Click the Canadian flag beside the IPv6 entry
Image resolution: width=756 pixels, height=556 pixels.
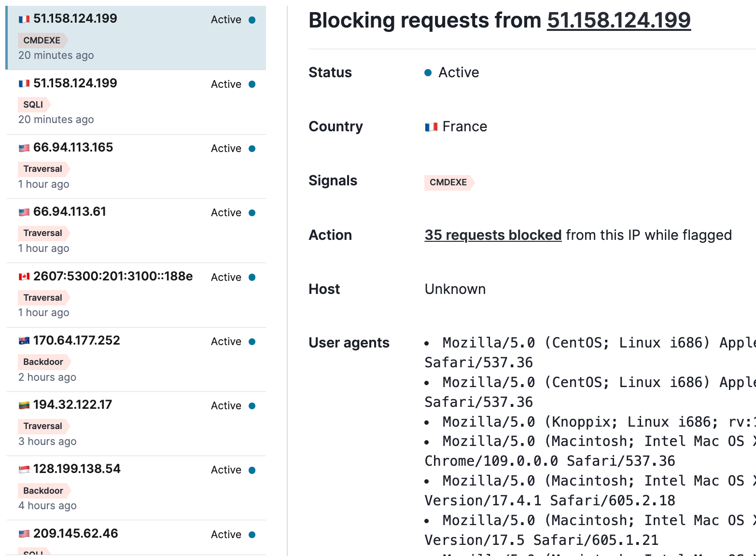(24, 276)
